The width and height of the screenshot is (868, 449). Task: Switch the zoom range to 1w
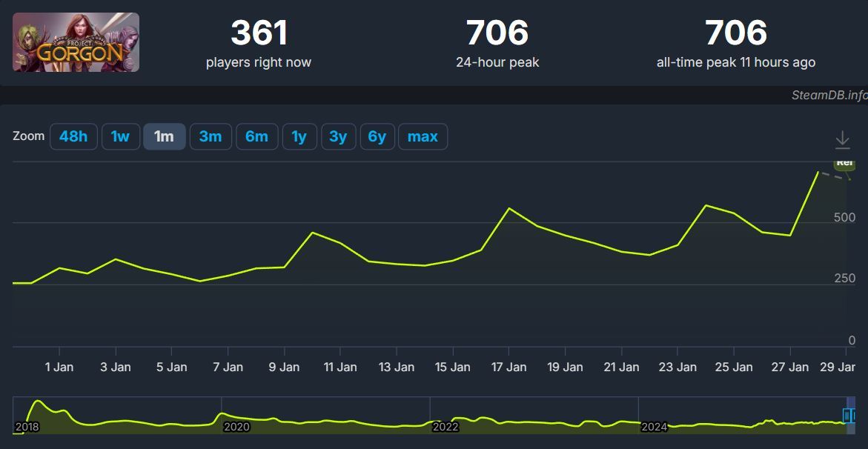[x=120, y=137]
